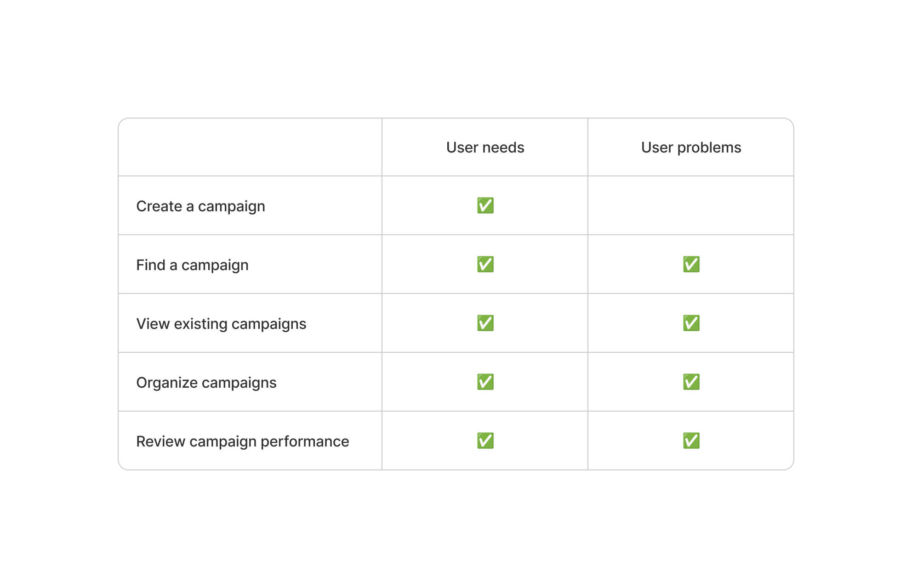Click the Find a campaign row label

(x=192, y=265)
